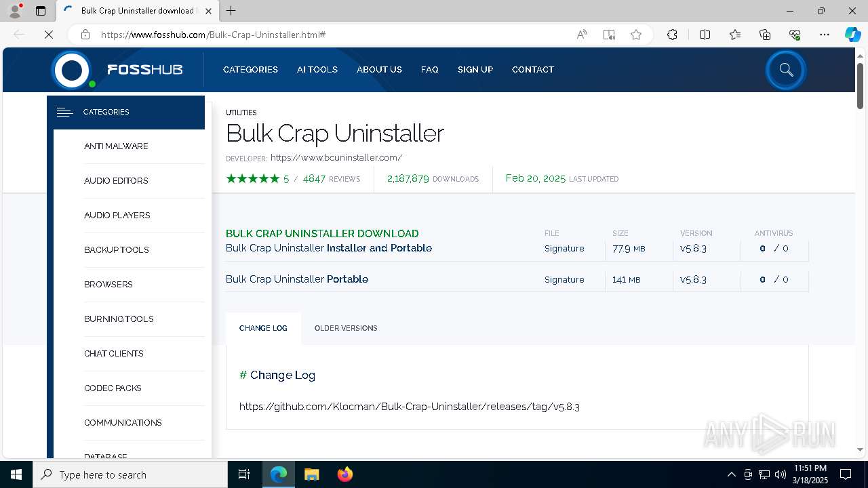
Task: Select the ANTI MALWARE category
Action: point(116,146)
